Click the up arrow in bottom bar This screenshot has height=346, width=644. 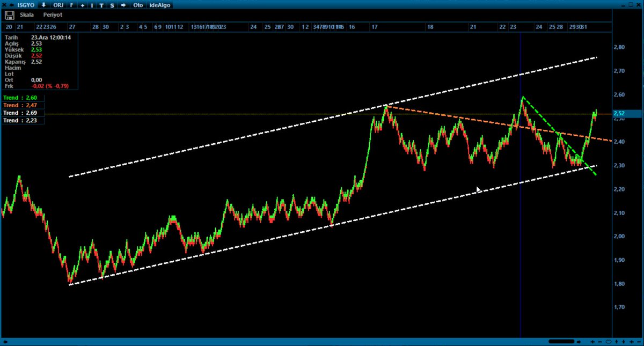[616, 341]
